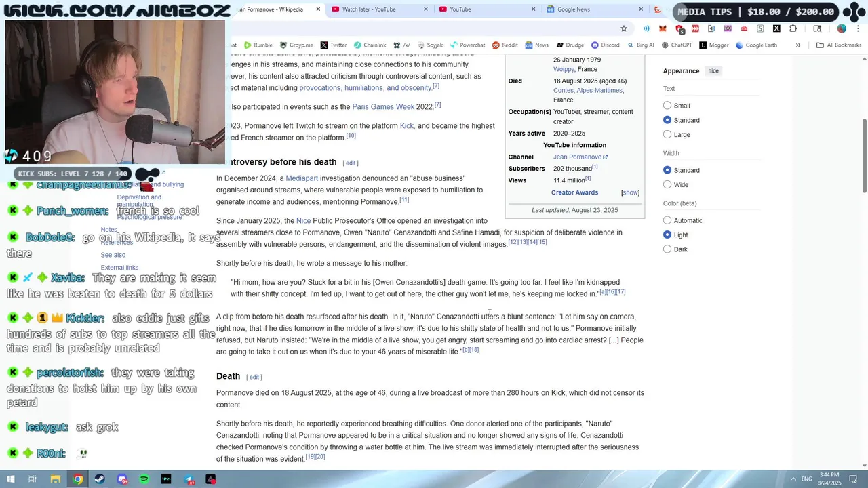Open the Windows Start menu
Screen dimensions: 868x488
pyautogui.click(x=10, y=479)
